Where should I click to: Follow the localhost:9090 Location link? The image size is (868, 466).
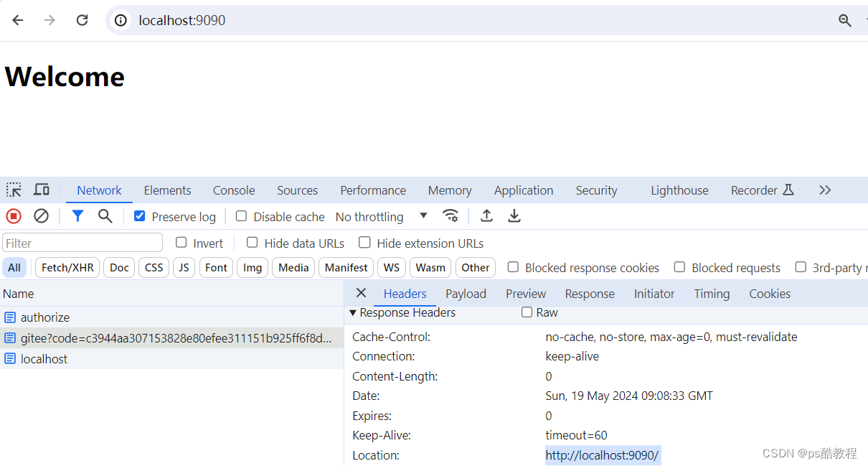pos(602,455)
